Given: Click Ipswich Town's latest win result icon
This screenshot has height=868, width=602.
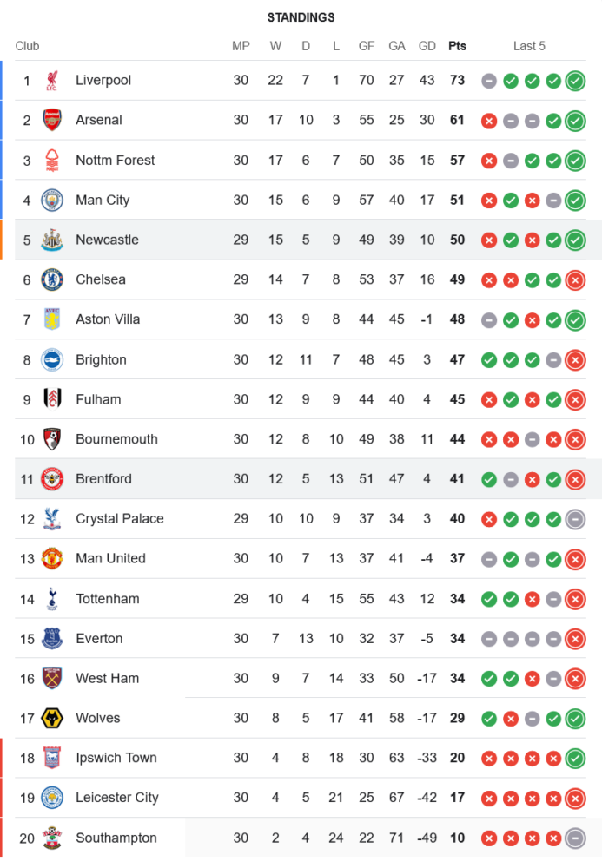Looking at the screenshot, I should coord(575,759).
